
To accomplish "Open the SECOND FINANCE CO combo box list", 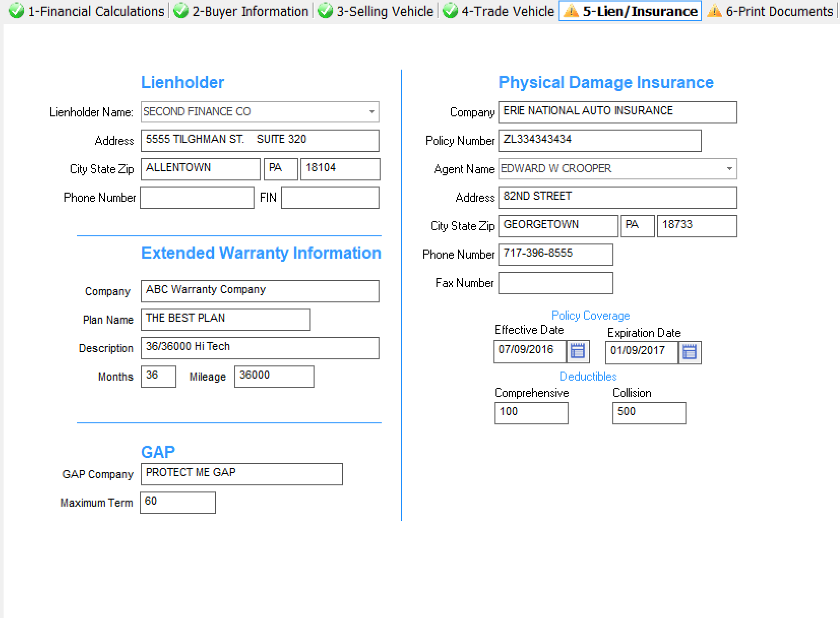I will coord(371,112).
